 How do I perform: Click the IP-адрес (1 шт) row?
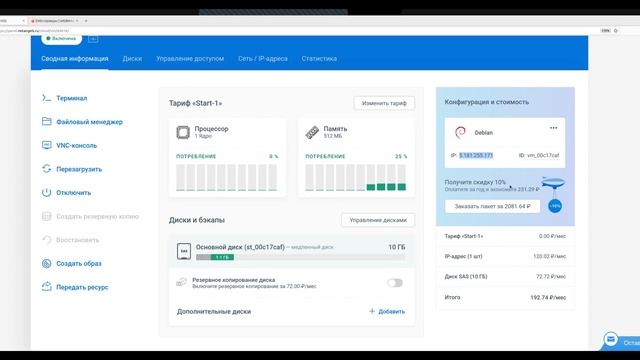pos(505,256)
